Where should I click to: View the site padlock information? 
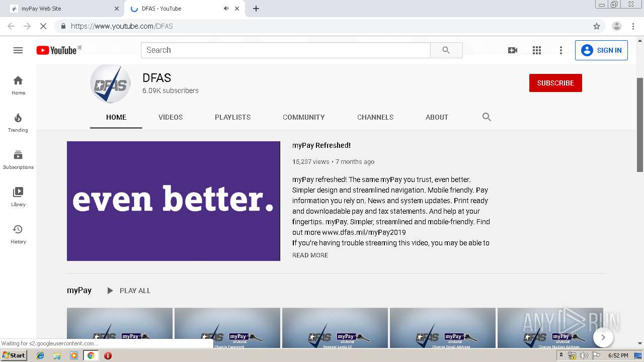click(x=63, y=26)
